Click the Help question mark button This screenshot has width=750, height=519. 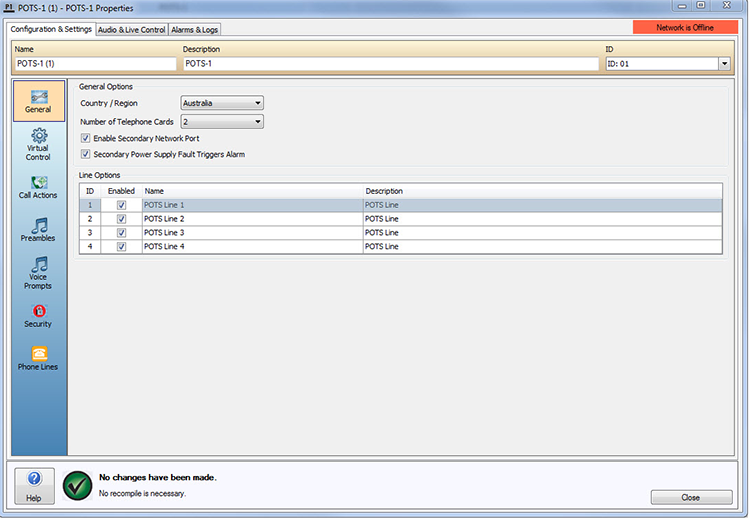34,486
